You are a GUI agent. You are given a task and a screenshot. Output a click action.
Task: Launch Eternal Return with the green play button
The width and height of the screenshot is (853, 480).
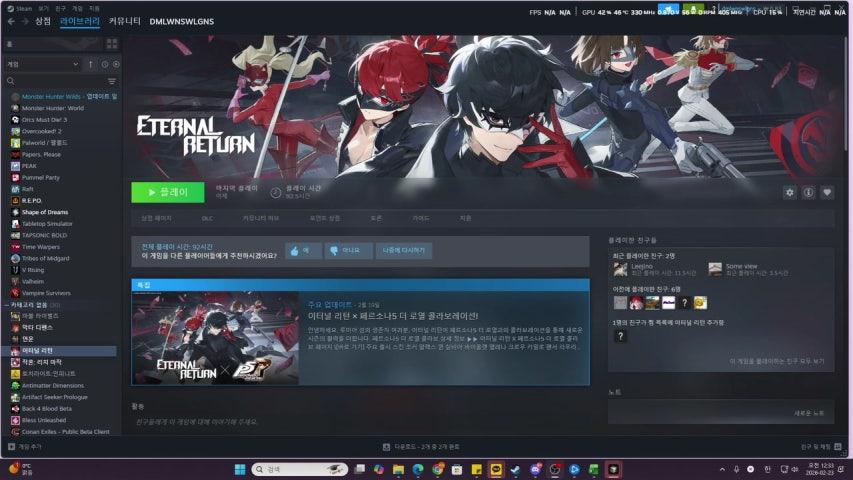pyautogui.click(x=168, y=192)
